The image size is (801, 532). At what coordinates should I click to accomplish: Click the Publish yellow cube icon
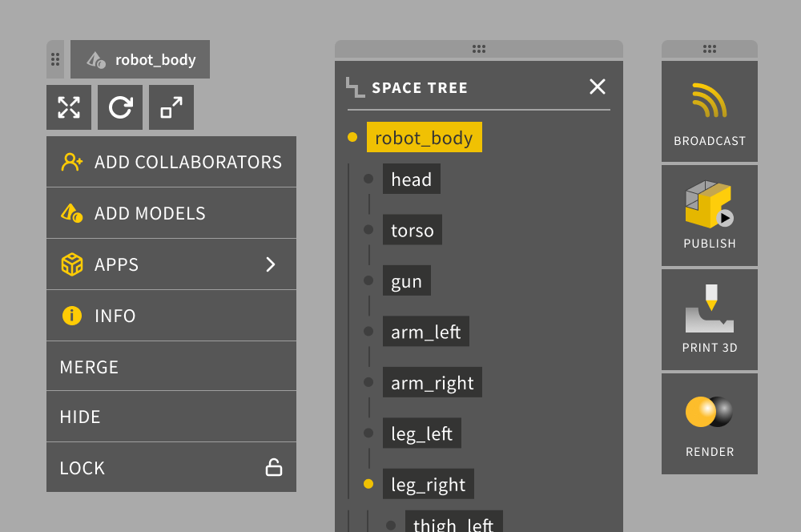click(x=709, y=204)
